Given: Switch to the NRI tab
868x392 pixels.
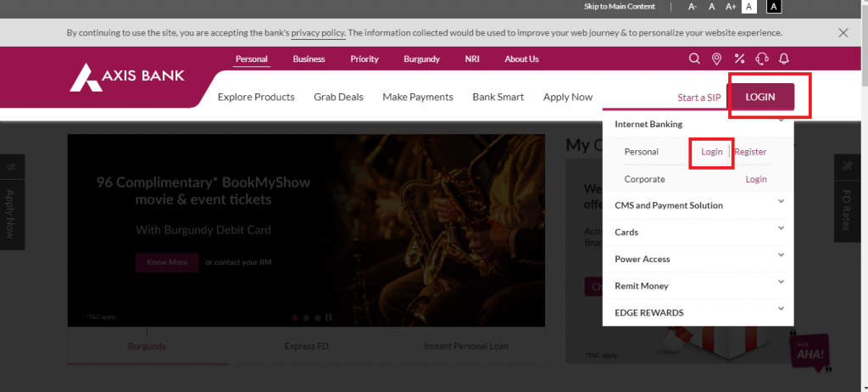Looking at the screenshot, I should click(x=472, y=59).
